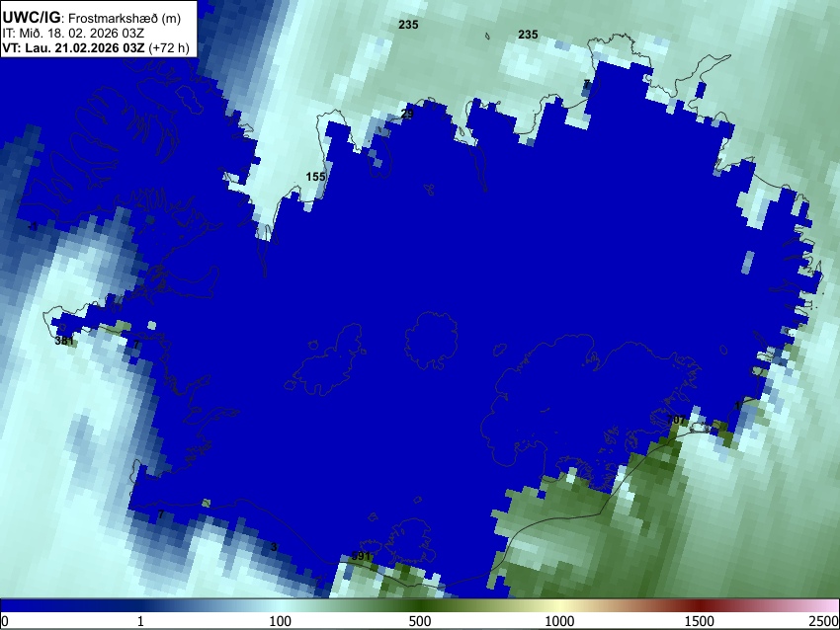The image size is (840, 630).
Task: Select the legend tick label 1000
Action: pyautogui.click(x=559, y=621)
